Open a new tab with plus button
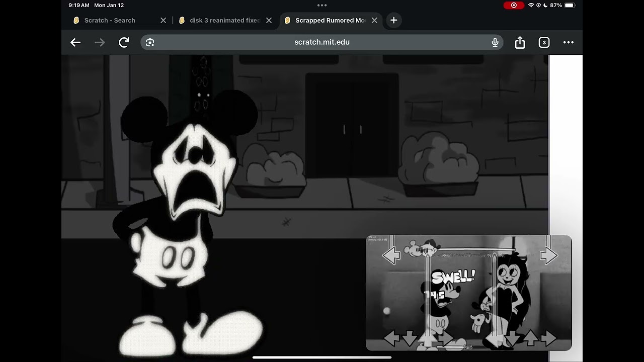The width and height of the screenshot is (644, 362). [x=394, y=20]
